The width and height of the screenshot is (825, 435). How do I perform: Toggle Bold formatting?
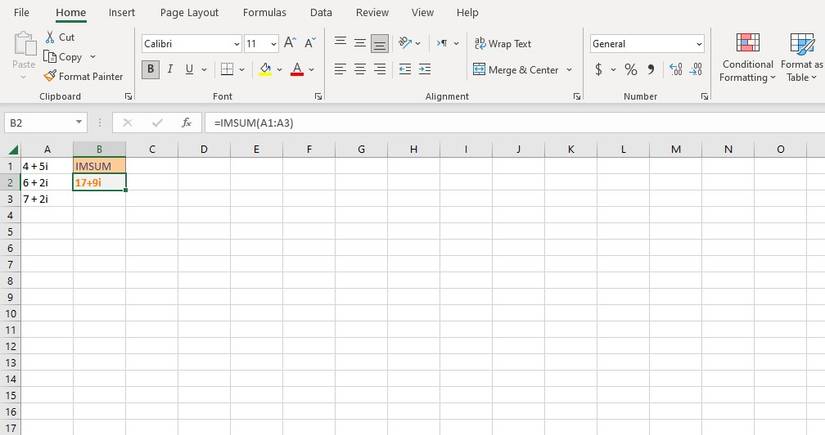click(x=150, y=69)
